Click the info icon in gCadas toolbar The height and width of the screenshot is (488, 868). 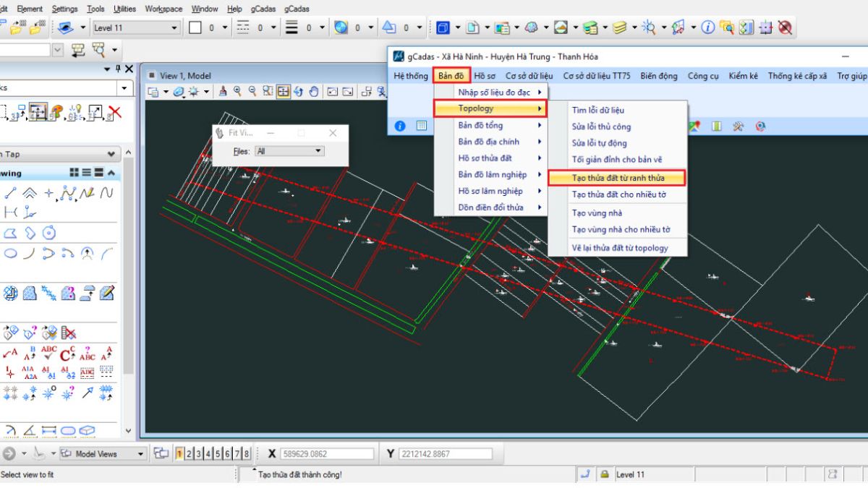[x=400, y=126]
